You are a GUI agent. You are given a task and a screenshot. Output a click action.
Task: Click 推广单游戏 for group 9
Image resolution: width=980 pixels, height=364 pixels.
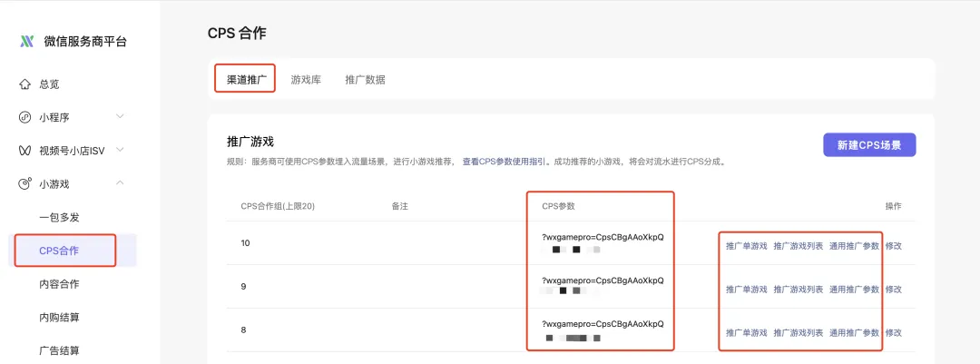[746, 290]
